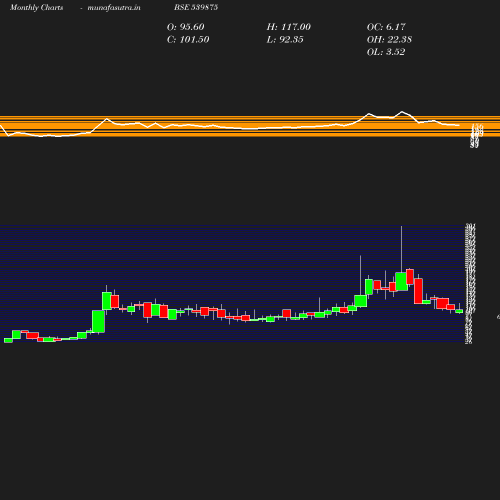Click the 'munafasutra.in' label
This screenshot has height=500, width=500.
coord(114,8)
